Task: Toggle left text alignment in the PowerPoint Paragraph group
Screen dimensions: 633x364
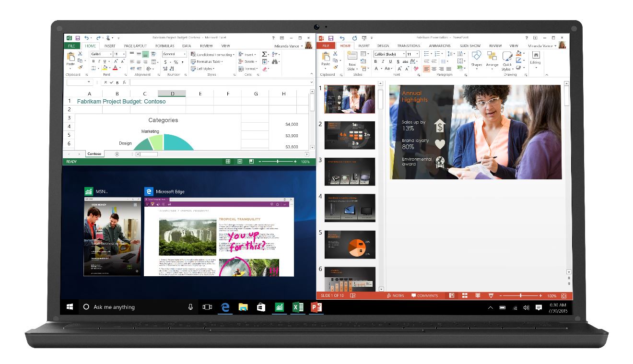Action: 427,69
